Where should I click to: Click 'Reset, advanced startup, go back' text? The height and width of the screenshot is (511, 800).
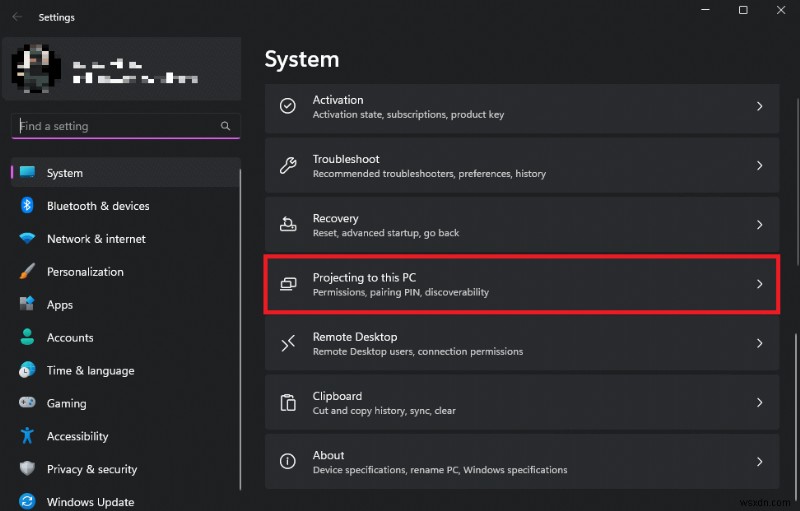click(386, 233)
